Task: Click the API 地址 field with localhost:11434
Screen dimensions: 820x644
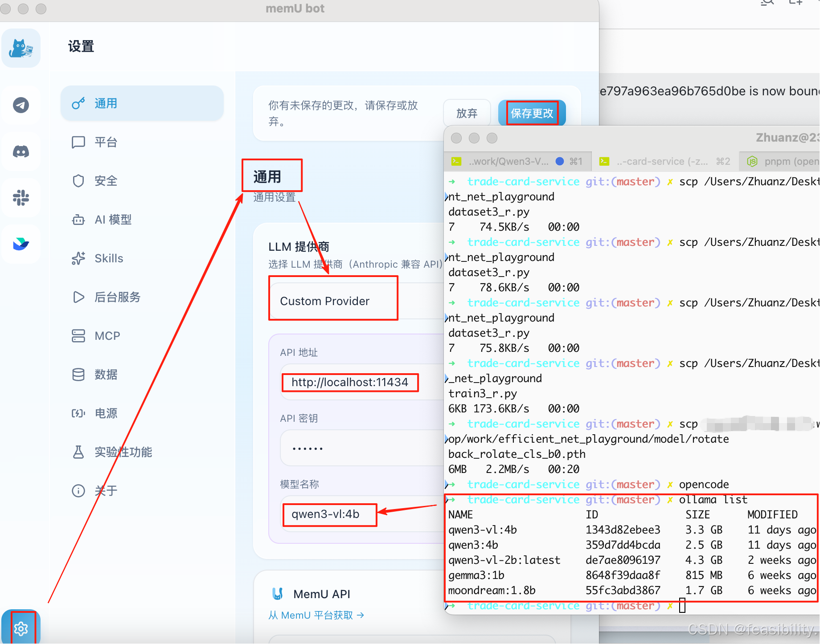Action: point(362,382)
